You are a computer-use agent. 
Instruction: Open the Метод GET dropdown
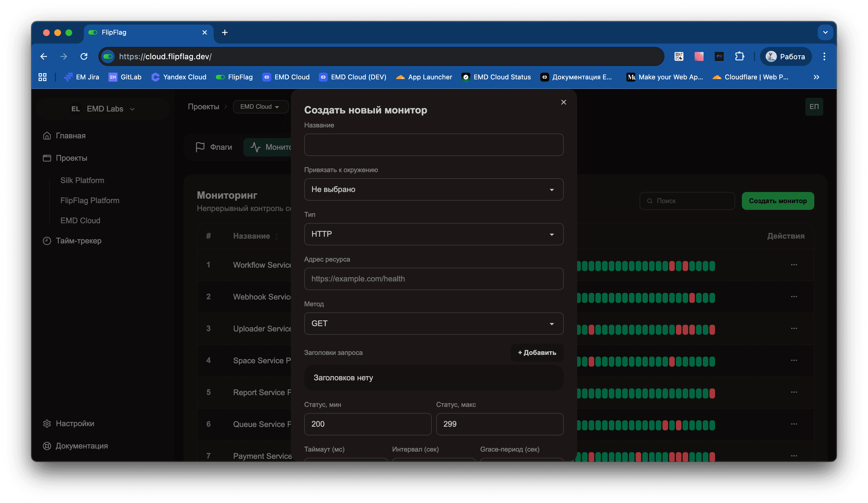(x=433, y=324)
